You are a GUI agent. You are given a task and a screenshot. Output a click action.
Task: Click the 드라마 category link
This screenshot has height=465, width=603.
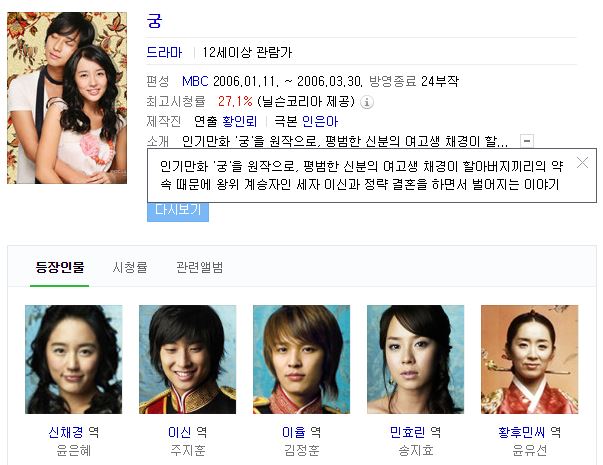pyautogui.click(x=164, y=52)
